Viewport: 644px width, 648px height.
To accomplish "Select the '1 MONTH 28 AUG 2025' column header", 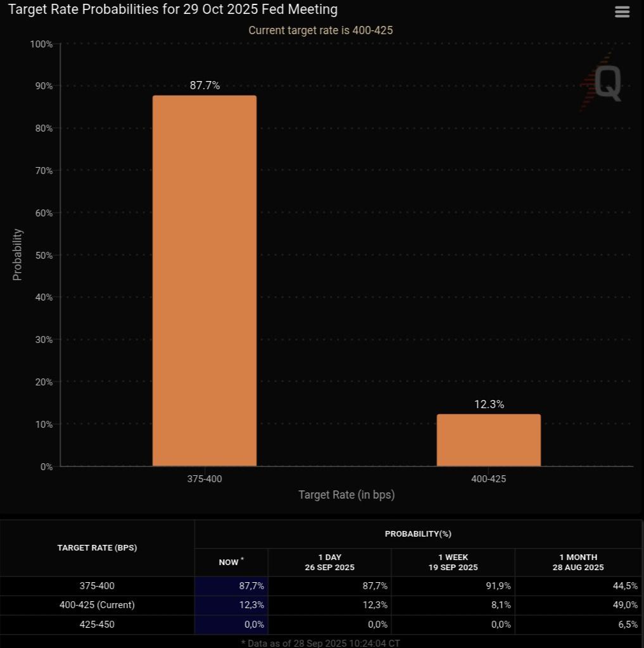I will [578, 562].
